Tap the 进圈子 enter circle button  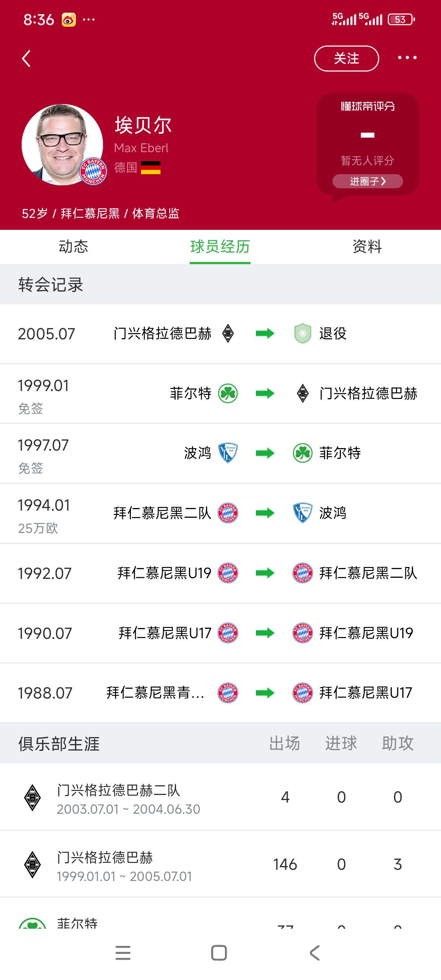point(367,181)
